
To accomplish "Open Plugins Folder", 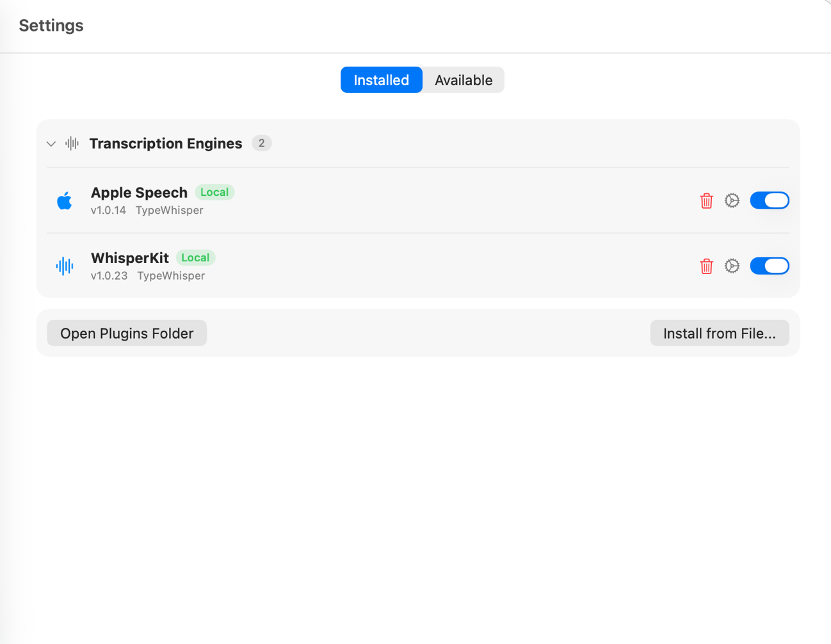I will coord(127,334).
